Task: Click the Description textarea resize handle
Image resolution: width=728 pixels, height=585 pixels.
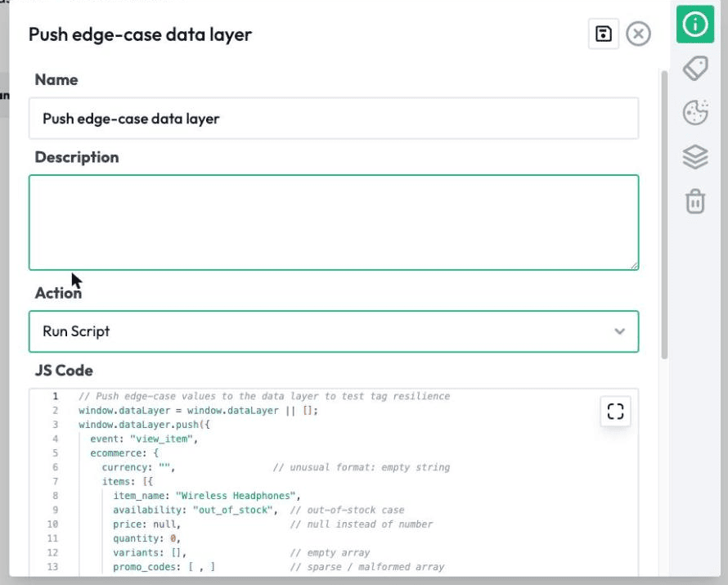Action: [634, 265]
